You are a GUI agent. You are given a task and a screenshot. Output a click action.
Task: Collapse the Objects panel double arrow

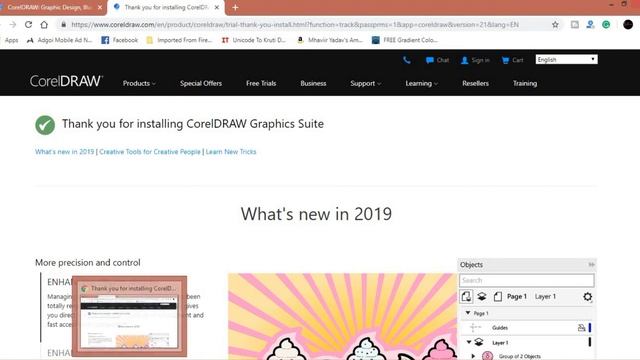591,264
